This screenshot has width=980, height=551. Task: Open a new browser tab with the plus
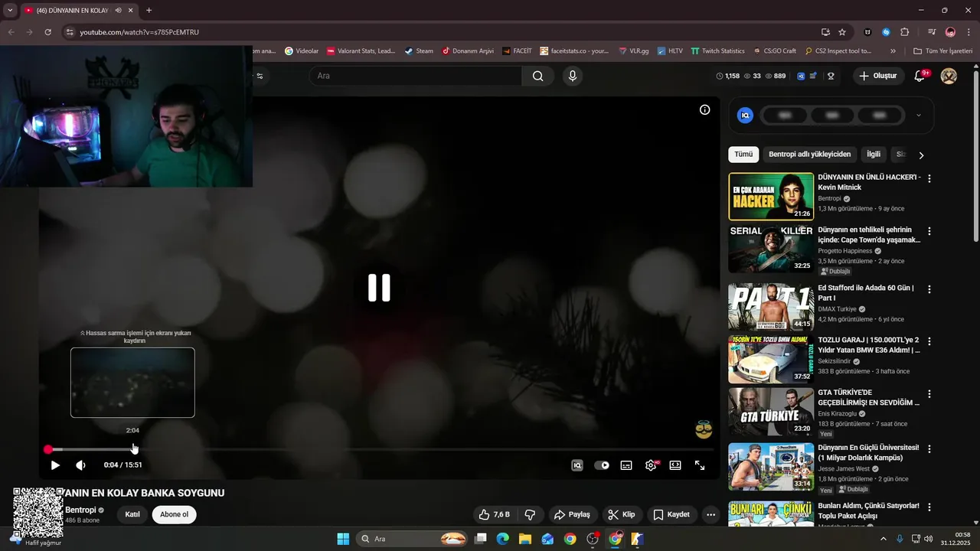[149, 10]
